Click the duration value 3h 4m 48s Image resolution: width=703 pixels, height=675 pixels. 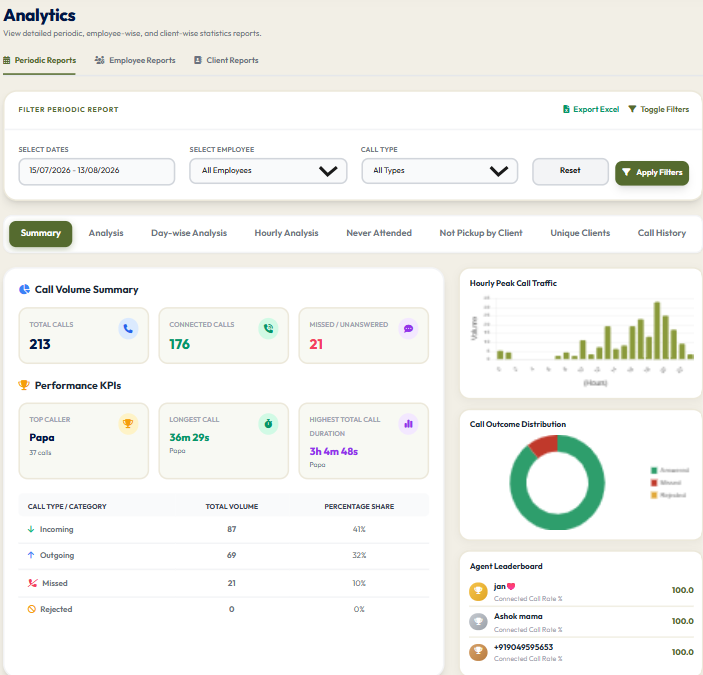(x=334, y=451)
